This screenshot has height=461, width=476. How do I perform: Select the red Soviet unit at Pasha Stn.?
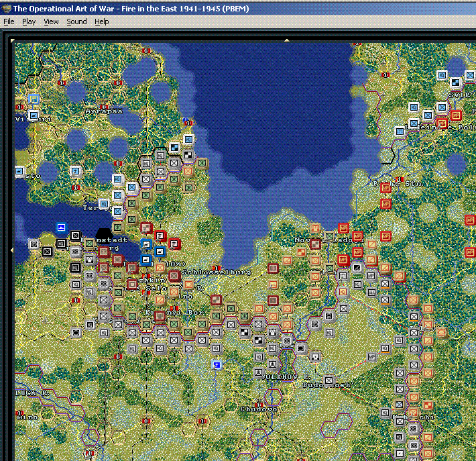click(385, 189)
